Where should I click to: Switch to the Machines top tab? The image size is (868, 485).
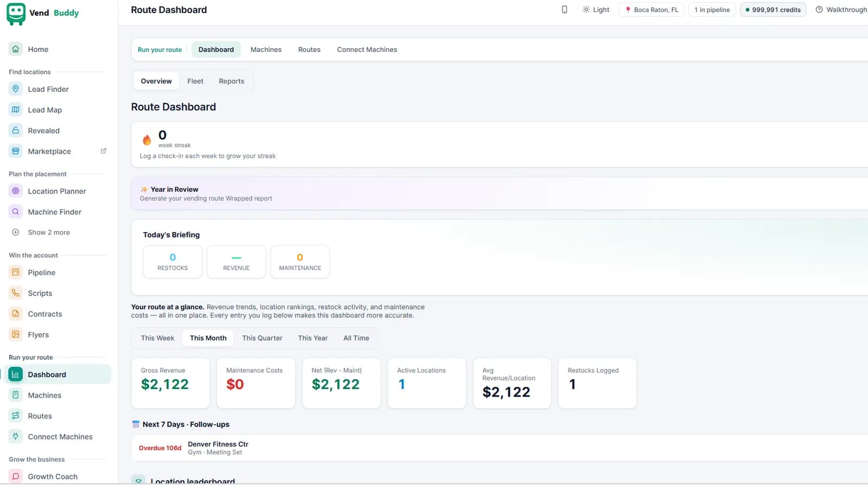click(266, 49)
